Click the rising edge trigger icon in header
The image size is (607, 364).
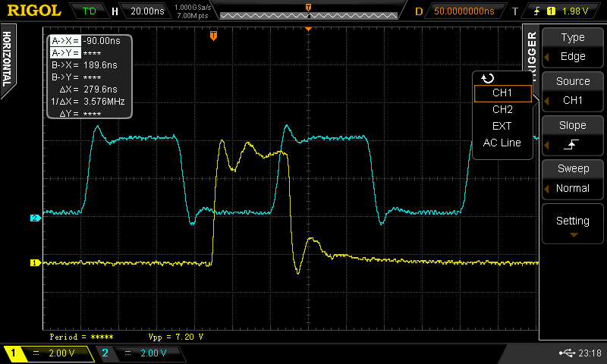(x=536, y=11)
